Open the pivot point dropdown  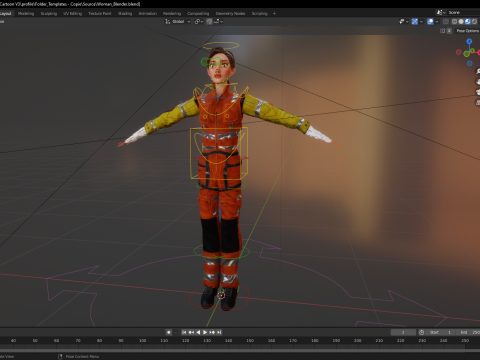click(x=199, y=21)
